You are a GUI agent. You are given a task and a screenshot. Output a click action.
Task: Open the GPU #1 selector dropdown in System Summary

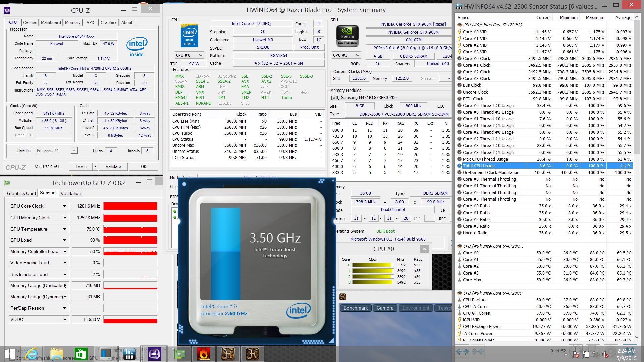click(x=346, y=55)
